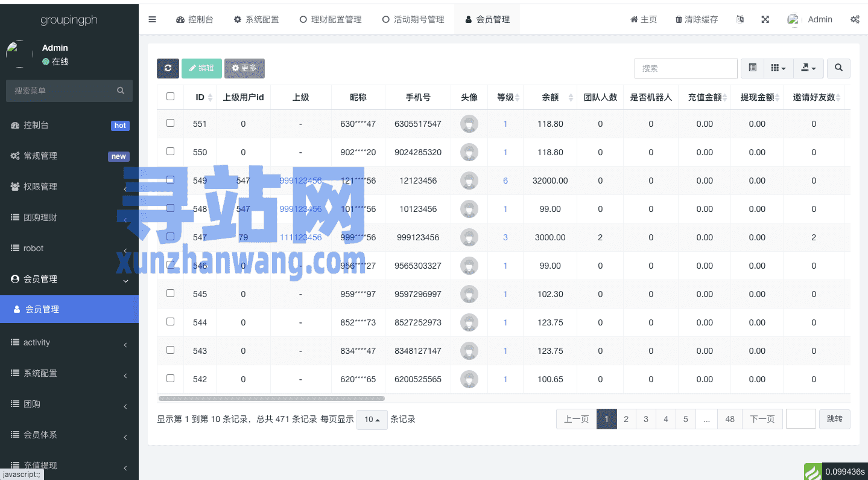Go to 下一页 next page

(x=762, y=419)
